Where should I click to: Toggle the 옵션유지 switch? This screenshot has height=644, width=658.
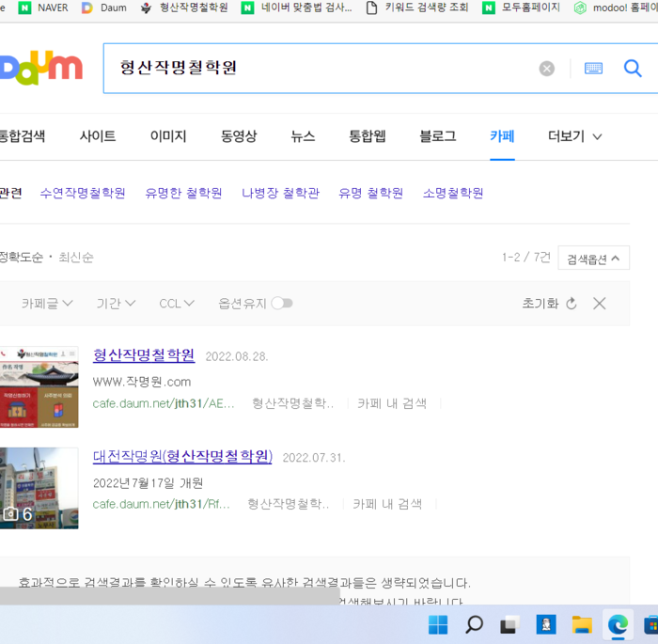click(282, 303)
